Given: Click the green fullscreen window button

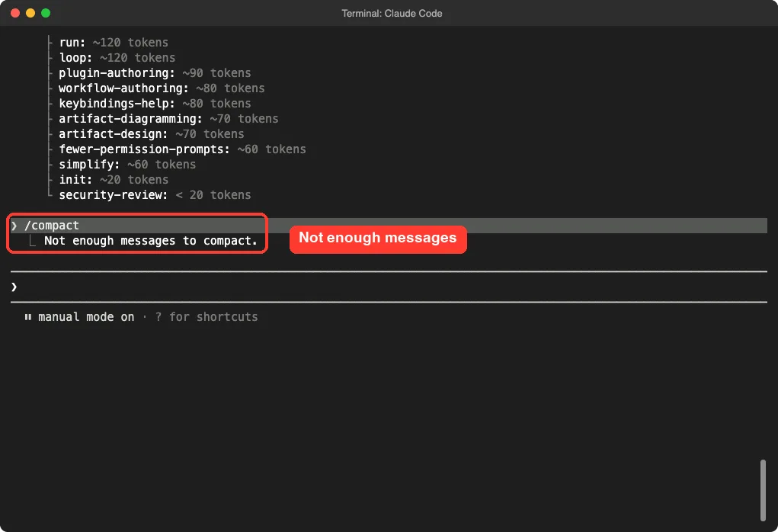Looking at the screenshot, I should 46,13.
